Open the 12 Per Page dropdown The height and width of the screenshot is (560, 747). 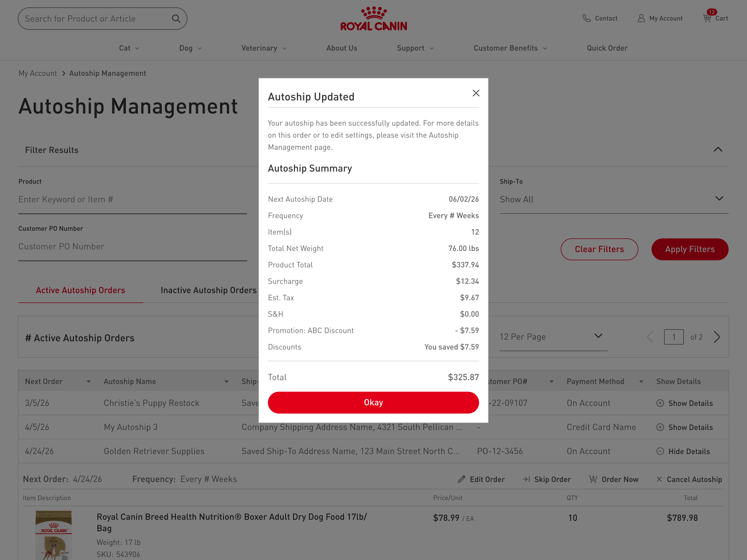point(553,337)
